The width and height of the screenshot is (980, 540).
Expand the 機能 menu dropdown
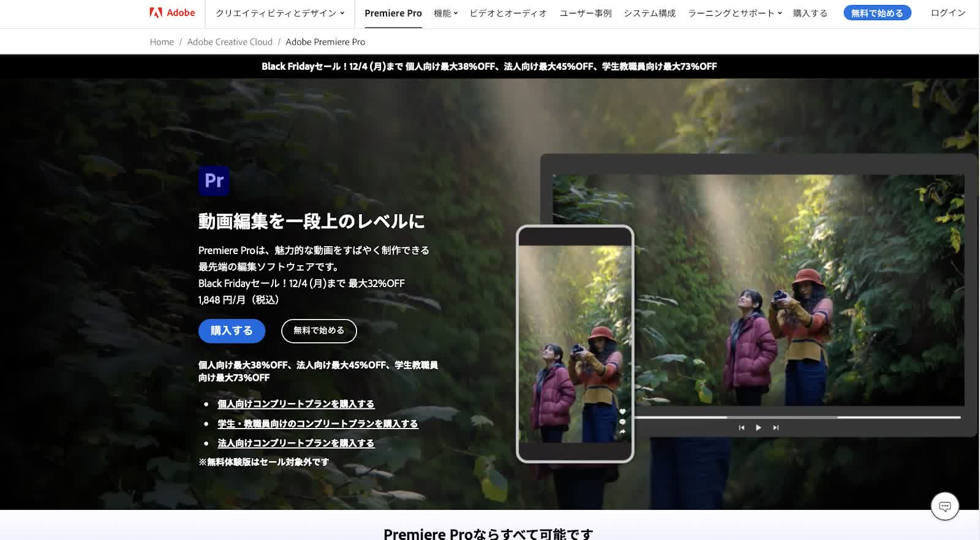[446, 13]
